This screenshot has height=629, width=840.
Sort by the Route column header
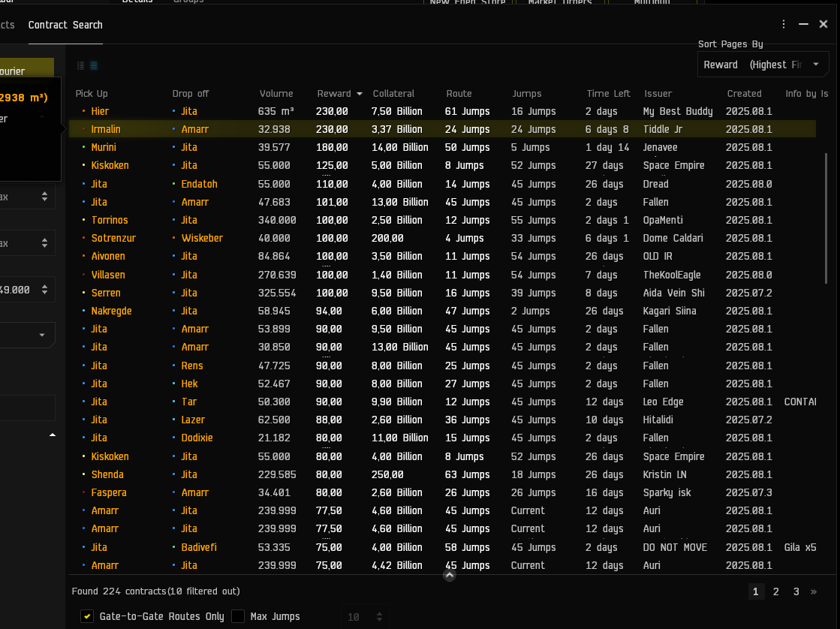(459, 93)
